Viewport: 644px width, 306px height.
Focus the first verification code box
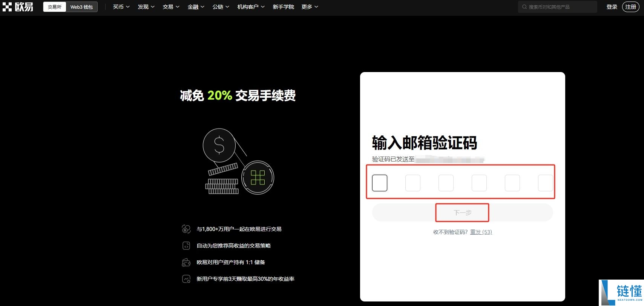[380, 183]
